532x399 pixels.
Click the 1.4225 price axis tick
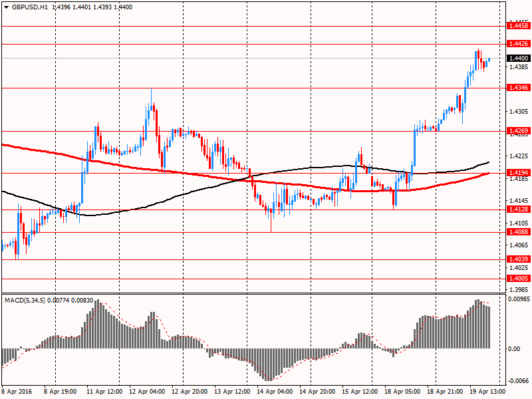(x=519, y=156)
